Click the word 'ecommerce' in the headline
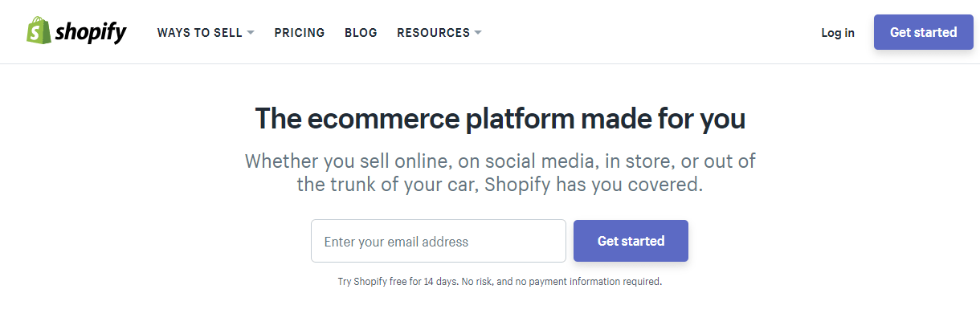 382,119
